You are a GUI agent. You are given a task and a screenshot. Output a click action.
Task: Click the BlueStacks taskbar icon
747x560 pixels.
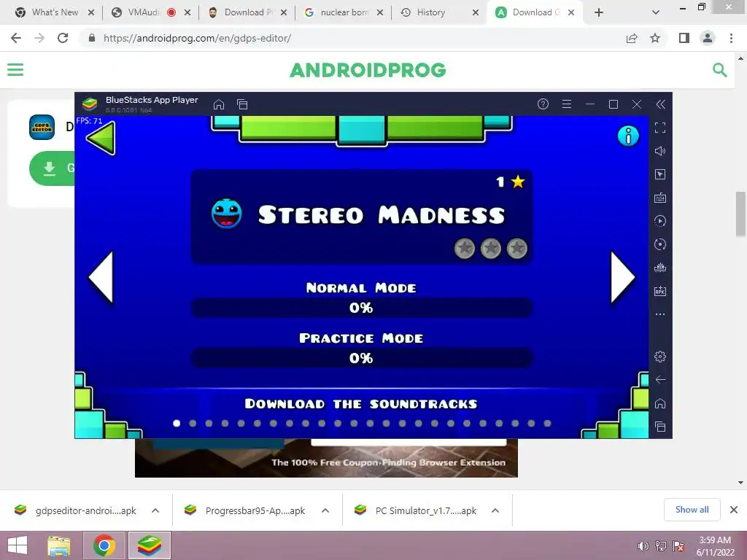pyautogui.click(x=149, y=545)
